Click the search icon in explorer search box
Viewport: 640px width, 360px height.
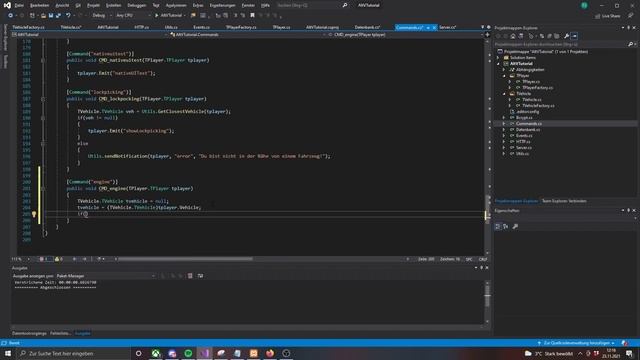click(630, 44)
